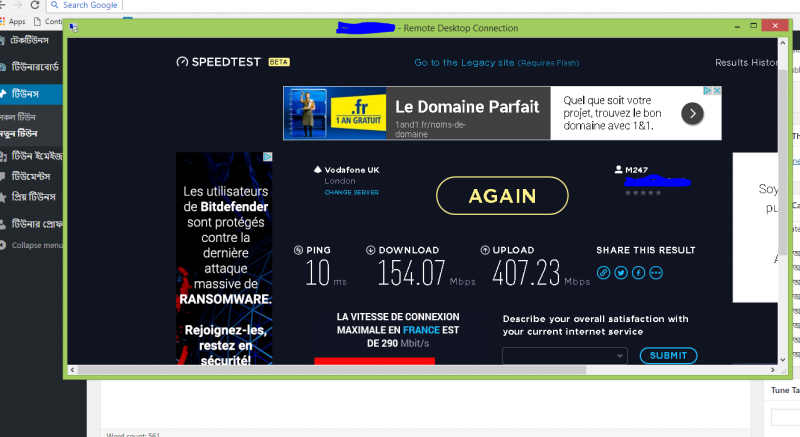Open Results History
The image size is (800, 437).
tap(746, 62)
